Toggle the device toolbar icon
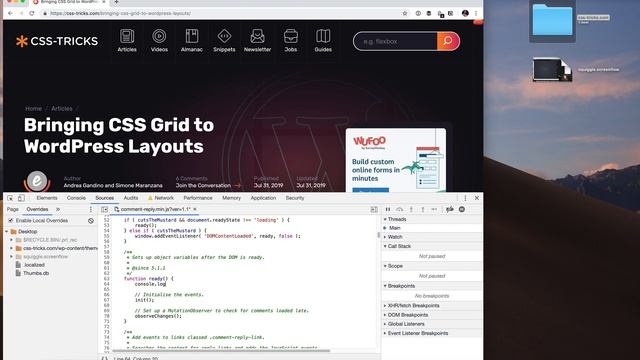 coord(21,198)
